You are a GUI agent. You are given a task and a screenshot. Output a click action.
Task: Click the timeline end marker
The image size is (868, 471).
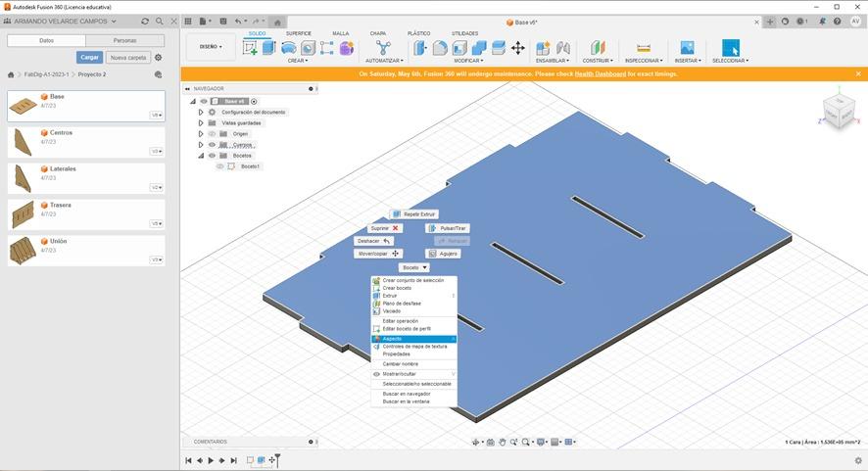(x=278, y=459)
